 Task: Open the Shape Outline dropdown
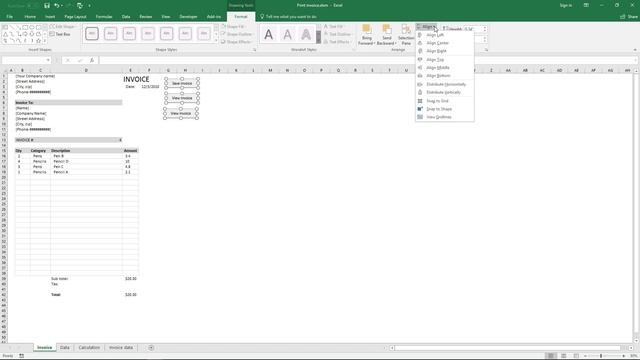236,34
